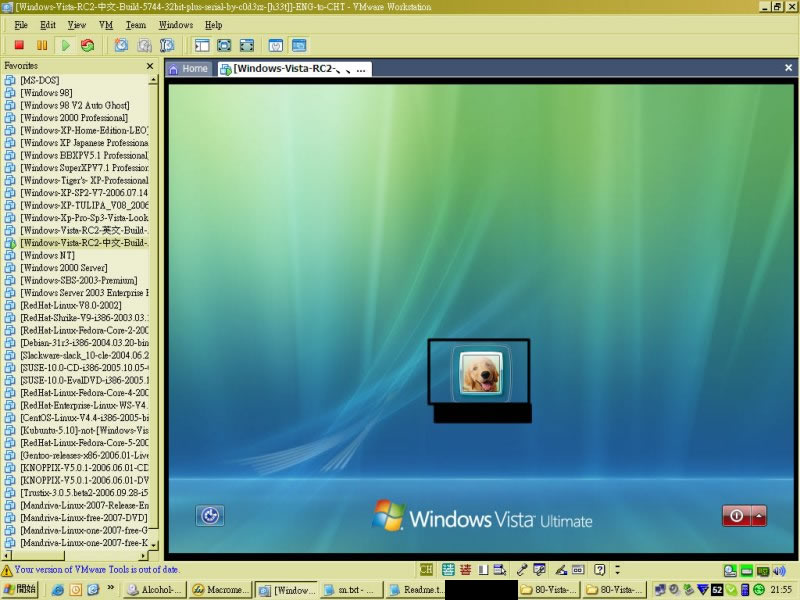Viewport: 800px width, 600px height.
Task: Select [Windows 2000 Server] favorite
Action: tap(64, 267)
